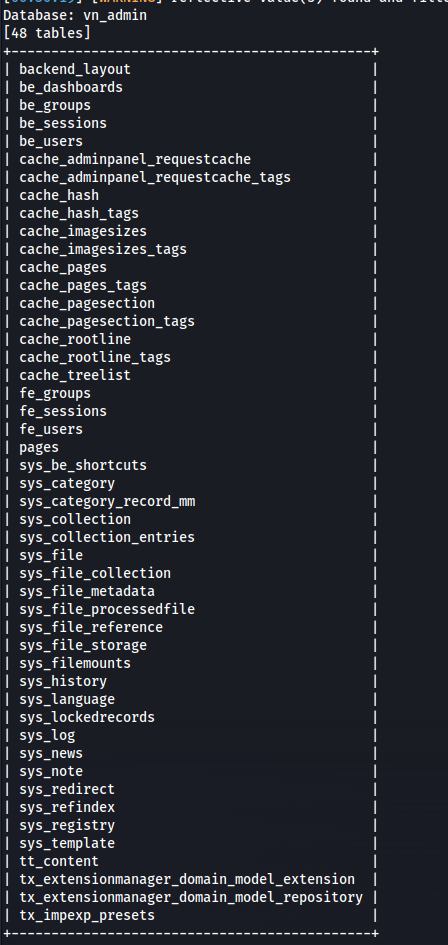Select the sys_redirect table entry
Viewport: 448px width, 945px height.
click(67, 789)
